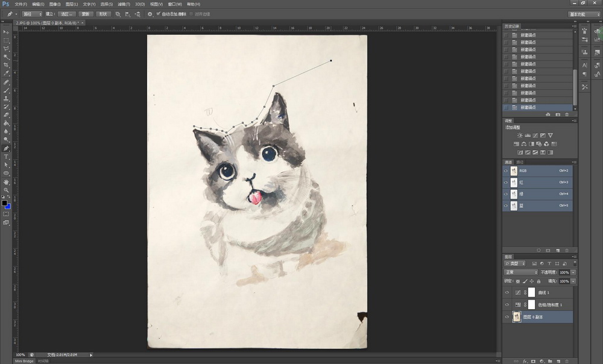The image size is (603, 364).
Task: Open the Mini Bridge tab
Action: pyautogui.click(x=24, y=362)
